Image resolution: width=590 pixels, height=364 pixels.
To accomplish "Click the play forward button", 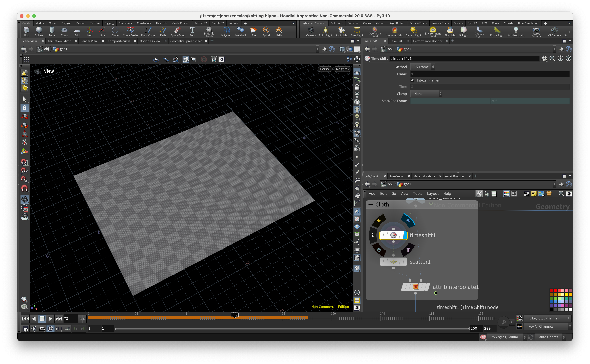I will click(x=50, y=319).
